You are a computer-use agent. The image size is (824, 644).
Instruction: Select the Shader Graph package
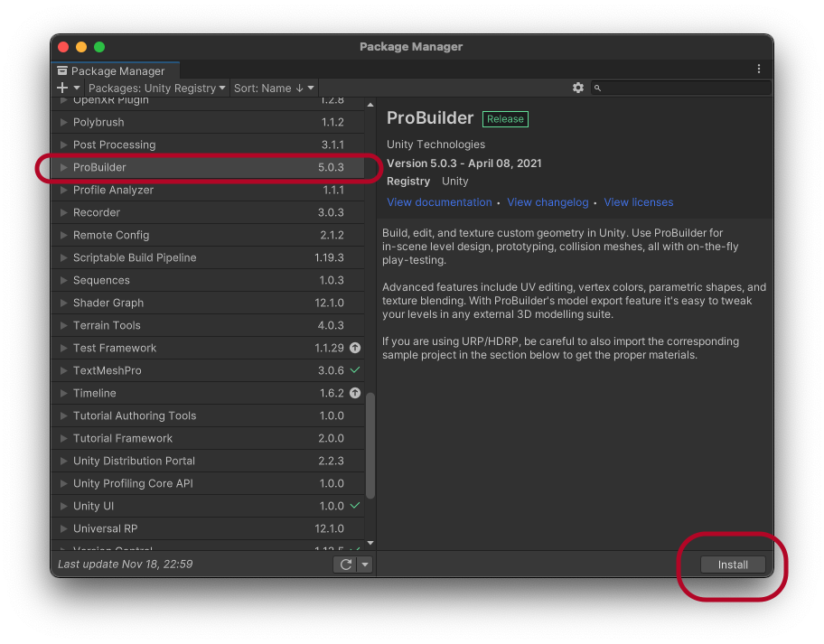coord(208,303)
